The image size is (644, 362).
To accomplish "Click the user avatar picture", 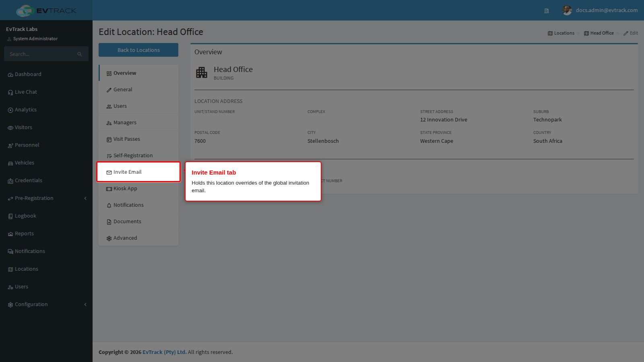I will point(567,10).
